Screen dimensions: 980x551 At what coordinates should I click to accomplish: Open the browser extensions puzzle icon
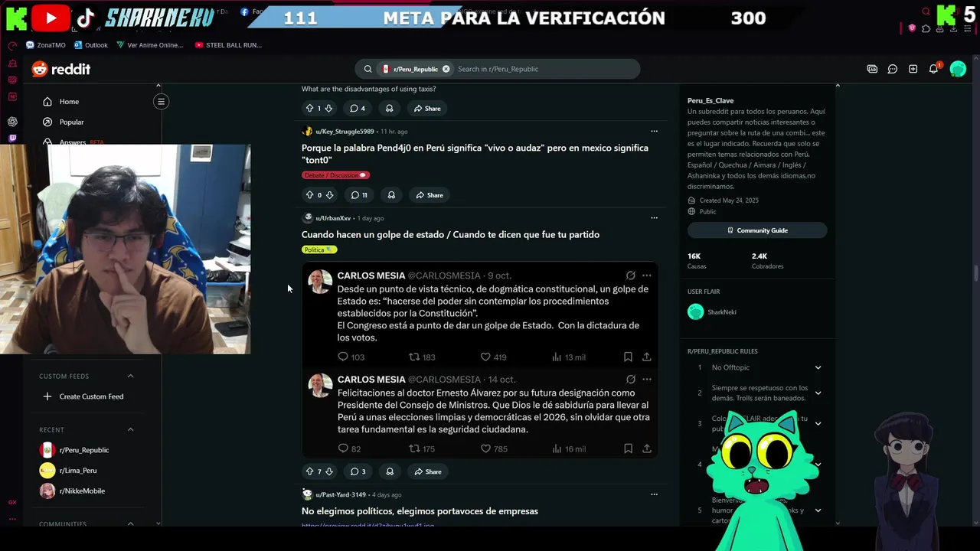pos(926,28)
